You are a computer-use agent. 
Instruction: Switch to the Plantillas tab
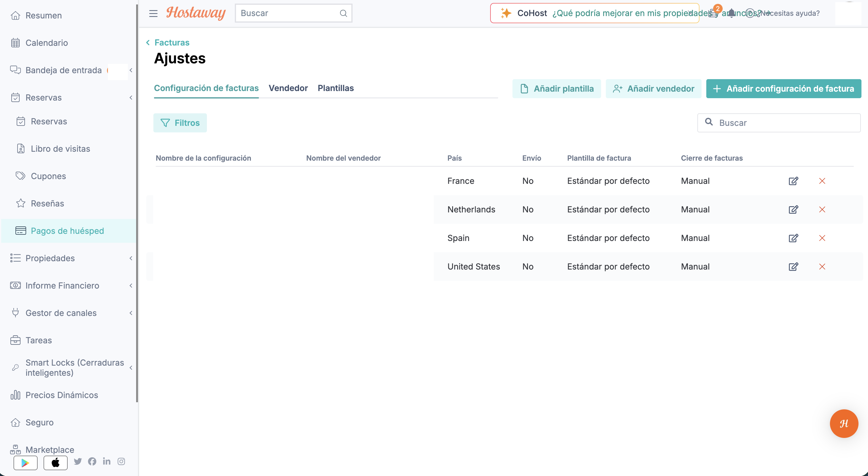point(336,88)
